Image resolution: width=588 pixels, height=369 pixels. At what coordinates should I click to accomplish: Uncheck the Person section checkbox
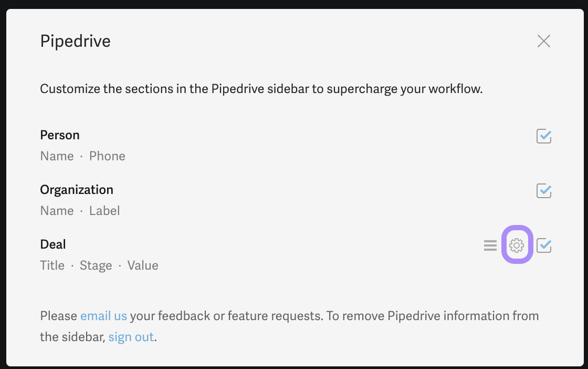pyautogui.click(x=543, y=137)
